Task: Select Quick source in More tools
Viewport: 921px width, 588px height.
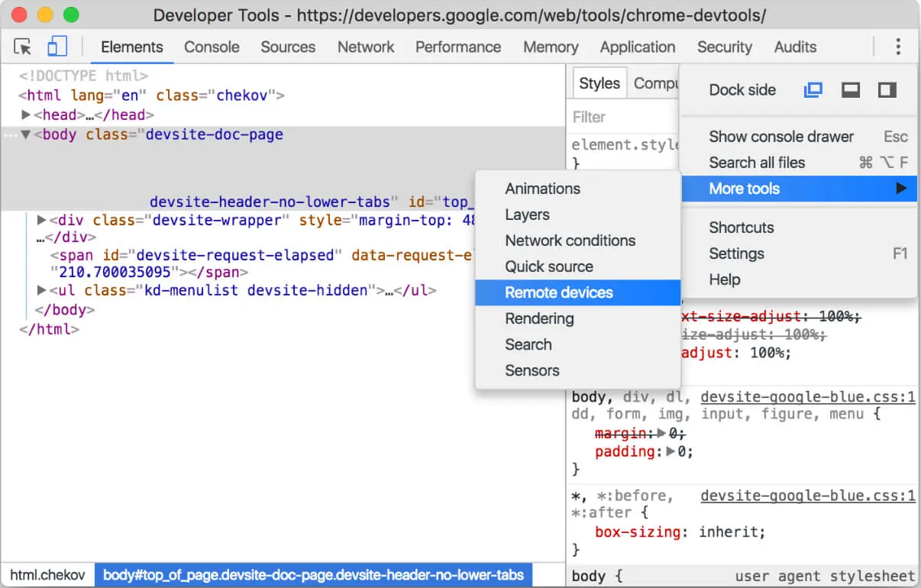Action: pyautogui.click(x=577, y=267)
